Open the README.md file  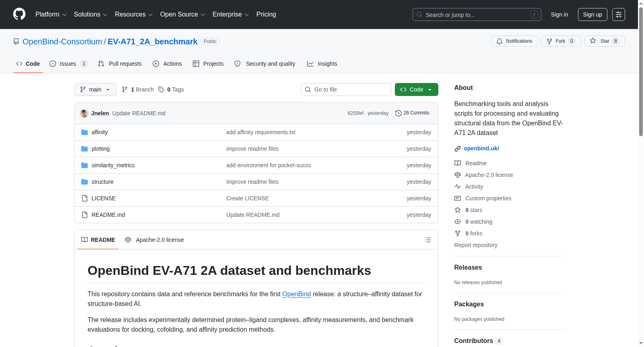coord(108,215)
